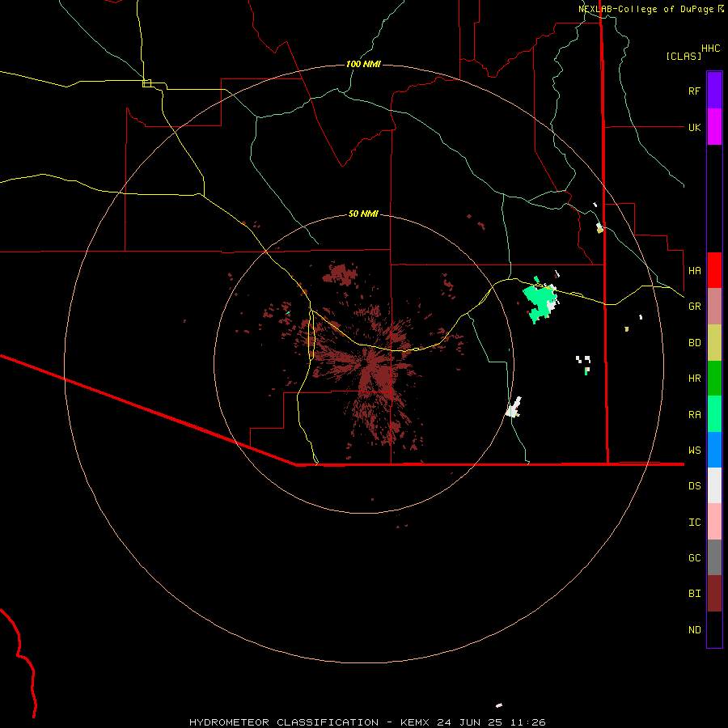
Task: Click the "DS" legend label
Action: (x=694, y=485)
